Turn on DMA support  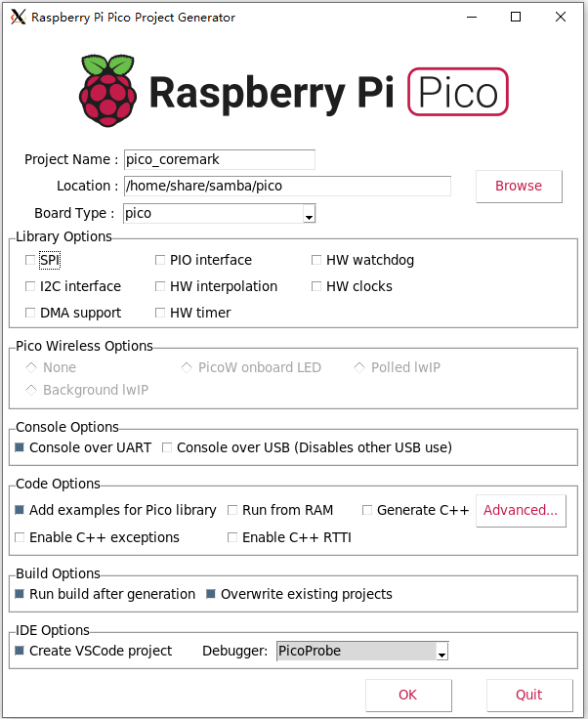click(x=30, y=313)
